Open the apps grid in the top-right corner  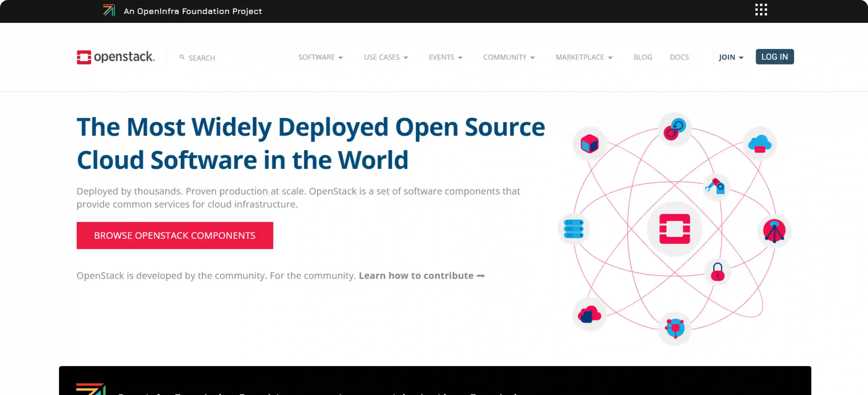761,10
